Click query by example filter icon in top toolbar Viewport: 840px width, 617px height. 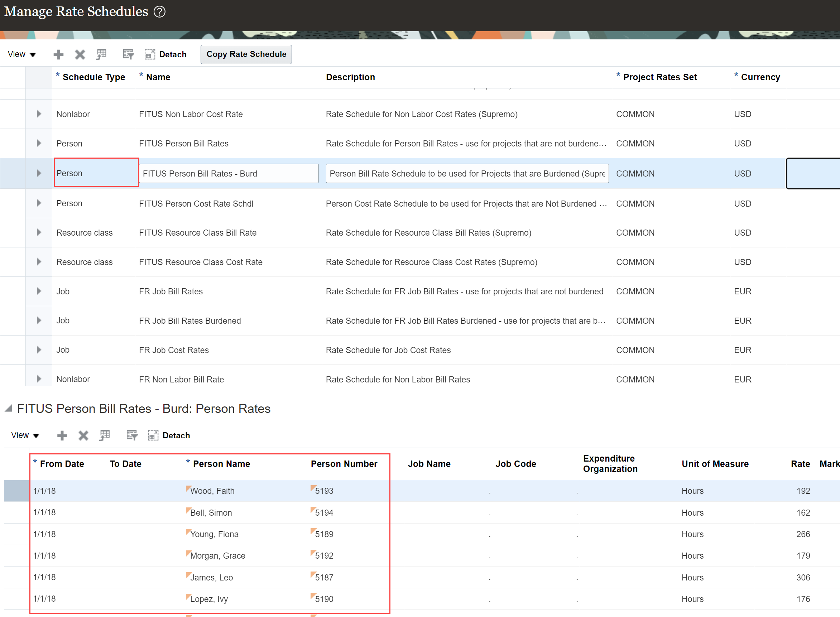coord(129,54)
